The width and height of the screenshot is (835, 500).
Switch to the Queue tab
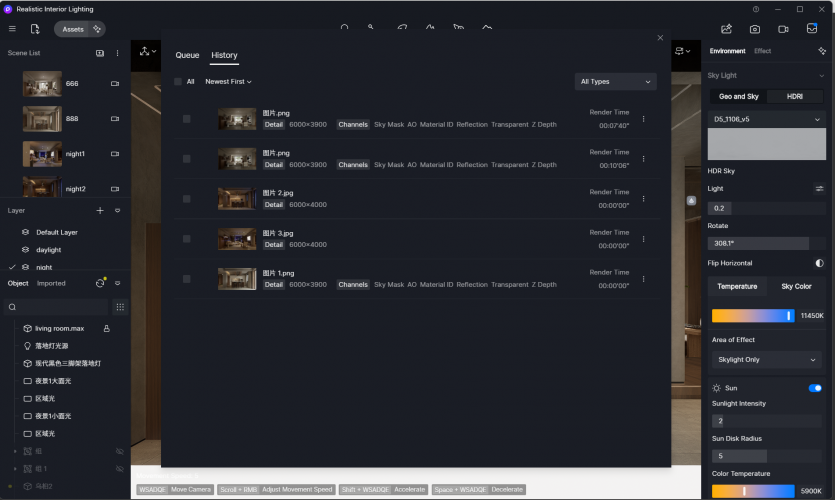tap(187, 55)
